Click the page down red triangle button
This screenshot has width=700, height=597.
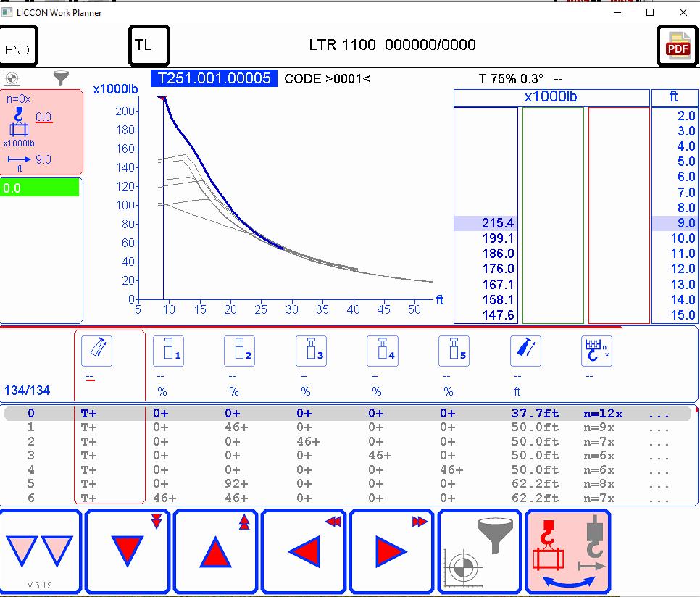[x=128, y=551]
